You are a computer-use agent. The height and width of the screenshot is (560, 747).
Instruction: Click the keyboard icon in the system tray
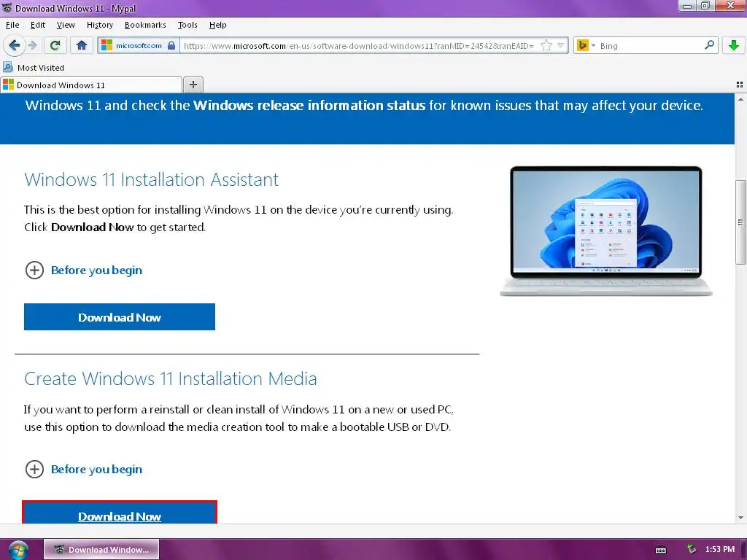coord(661,550)
